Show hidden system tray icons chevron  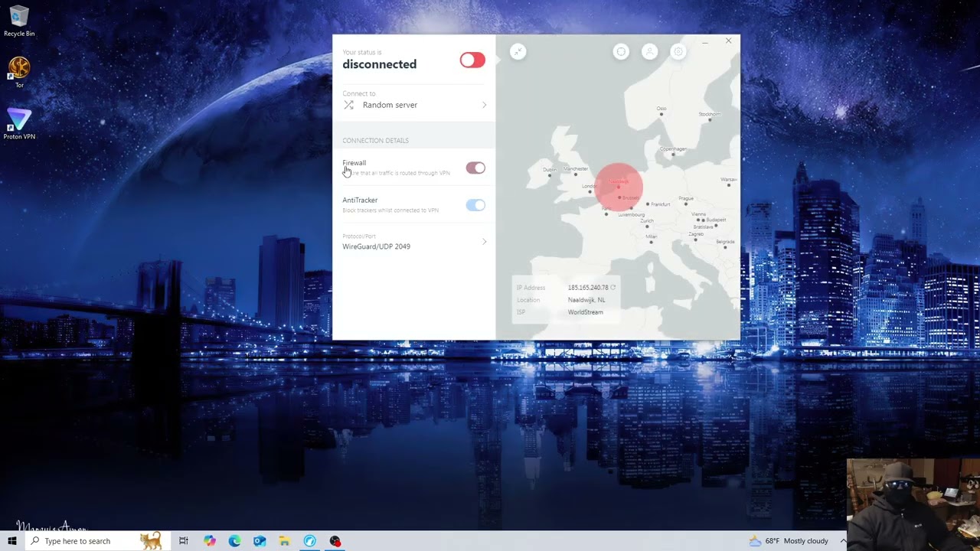tap(843, 541)
